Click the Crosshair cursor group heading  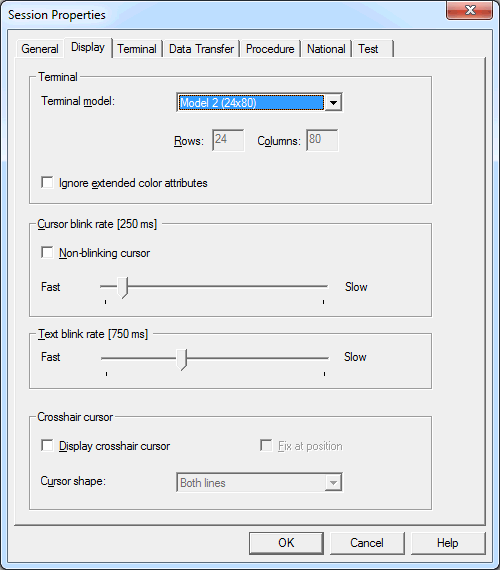[75, 417]
